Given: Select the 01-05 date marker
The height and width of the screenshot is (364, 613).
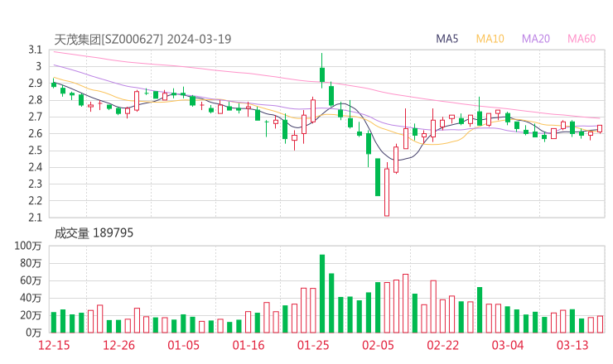Looking at the screenshot, I should point(183,345).
